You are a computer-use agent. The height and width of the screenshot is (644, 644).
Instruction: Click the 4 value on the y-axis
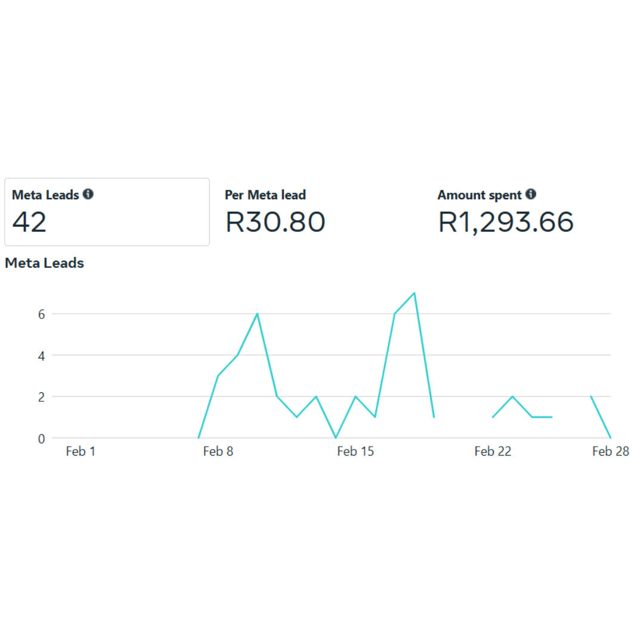pos(42,356)
